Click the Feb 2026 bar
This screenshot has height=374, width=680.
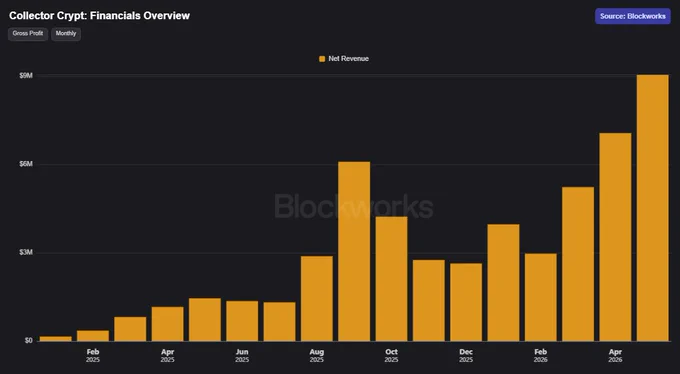540,297
